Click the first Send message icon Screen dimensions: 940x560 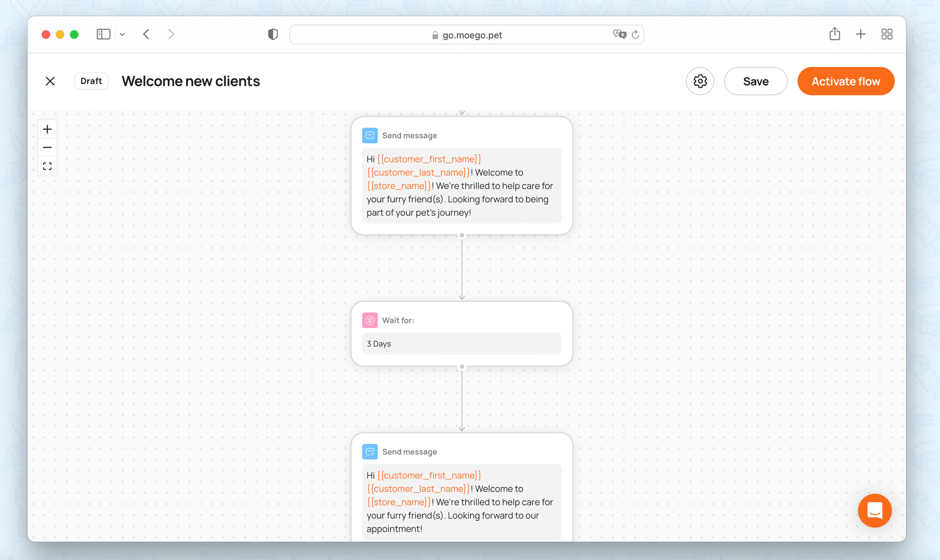pyautogui.click(x=370, y=135)
